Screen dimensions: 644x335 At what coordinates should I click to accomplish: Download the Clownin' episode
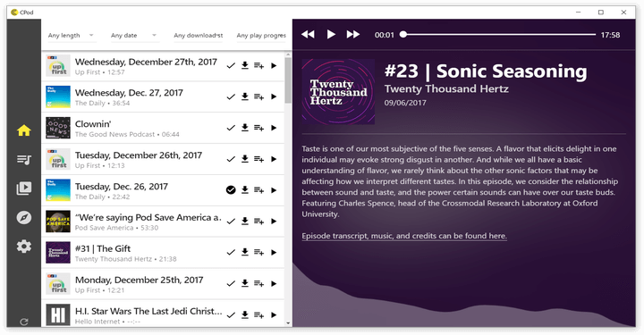point(245,128)
